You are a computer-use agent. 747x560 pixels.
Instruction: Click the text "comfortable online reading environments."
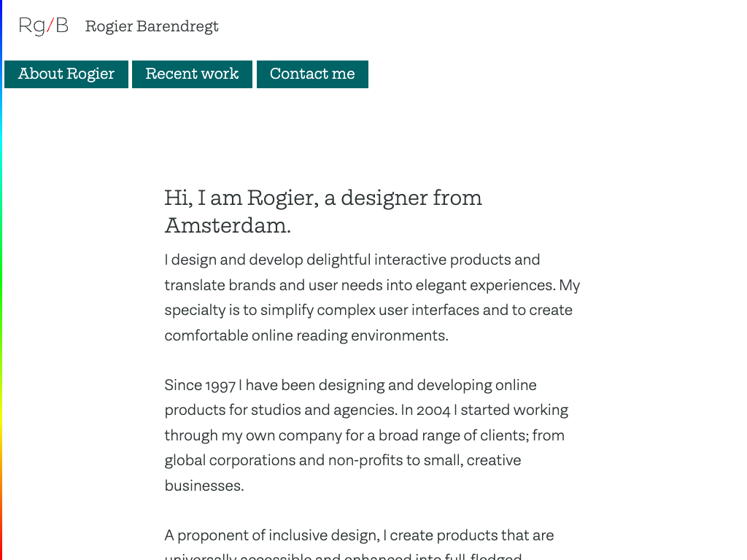click(x=306, y=336)
